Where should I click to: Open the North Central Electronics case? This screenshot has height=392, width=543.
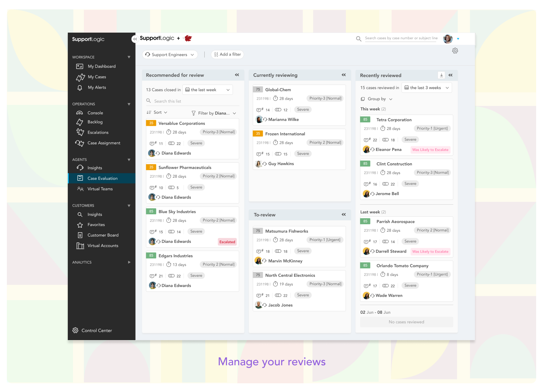click(x=299, y=291)
